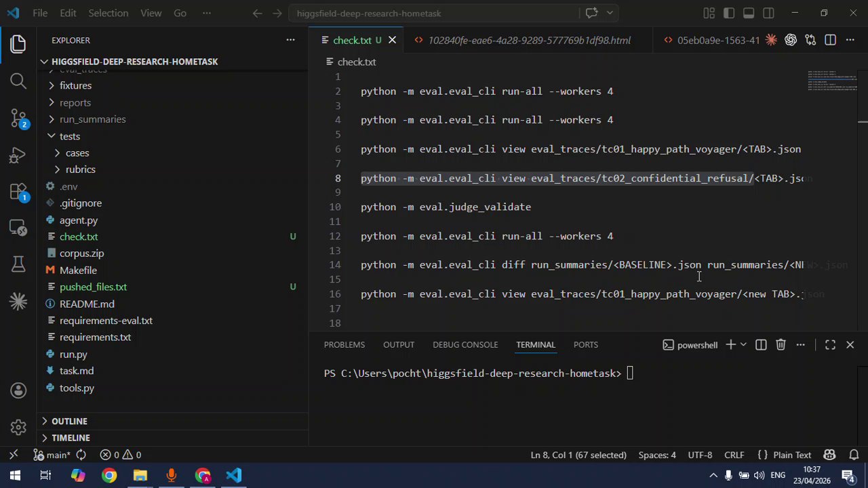Screen dimensions: 868x488
Task: Open the terminal launch profile dropdown
Action: [x=743, y=345]
